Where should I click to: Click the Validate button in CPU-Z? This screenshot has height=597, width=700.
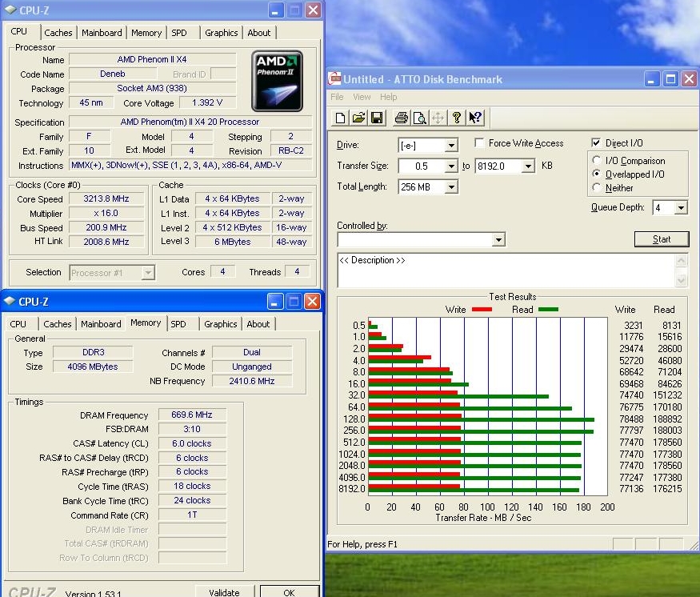225,591
